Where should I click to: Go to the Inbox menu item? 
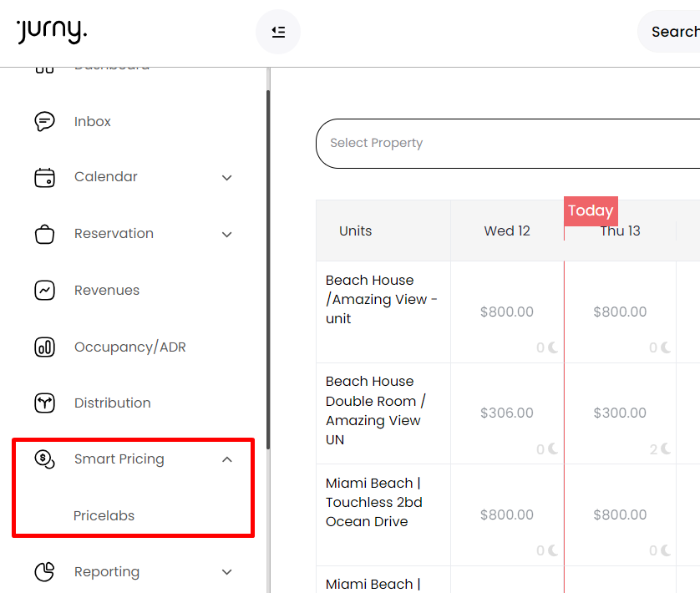click(92, 122)
